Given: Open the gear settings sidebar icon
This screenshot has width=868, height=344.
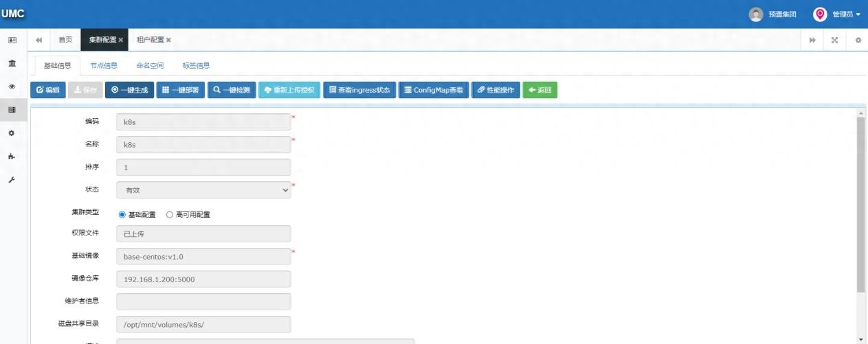Looking at the screenshot, I should point(12,133).
